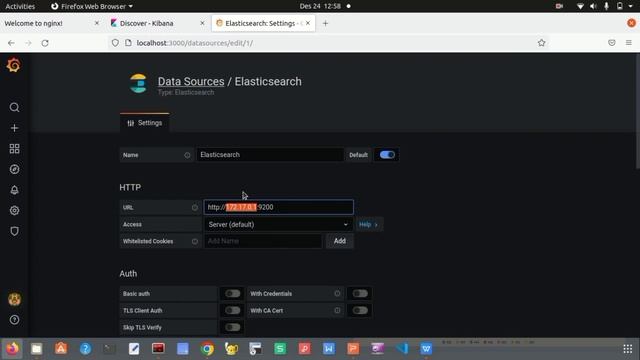
Task: Click the Whitelisted Cookies Add Name field
Action: [263, 241]
